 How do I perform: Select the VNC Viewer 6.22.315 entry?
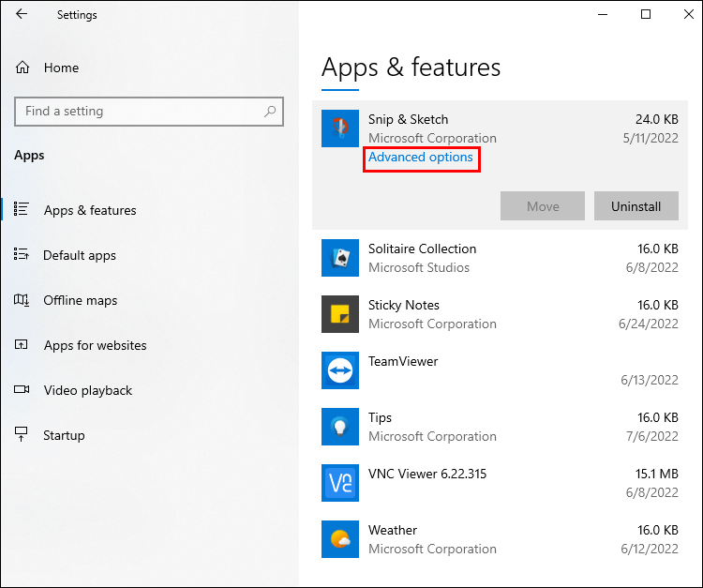[x=427, y=475]
